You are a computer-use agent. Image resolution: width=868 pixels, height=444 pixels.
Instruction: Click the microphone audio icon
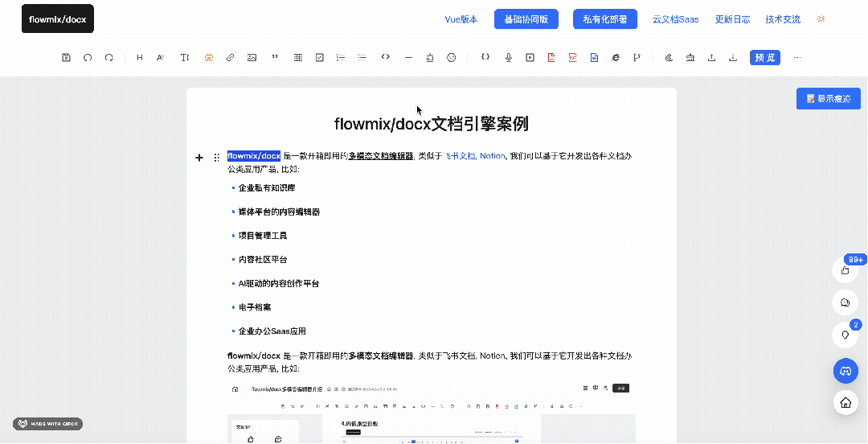pyautogui.click(x=509, y=57)
